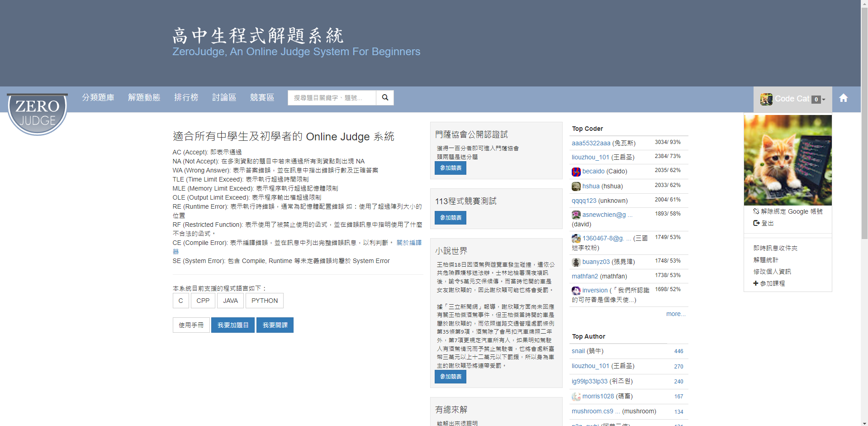Click the more... link under Top Coder
This screenshot has width=868, height=426.
675,314
